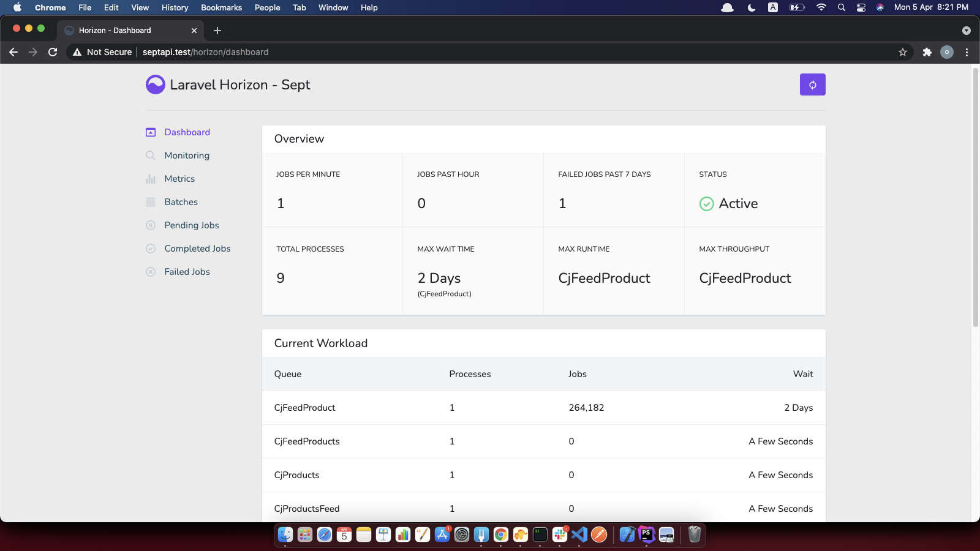Select the Monitoring magnifier icon

(151, 155)
